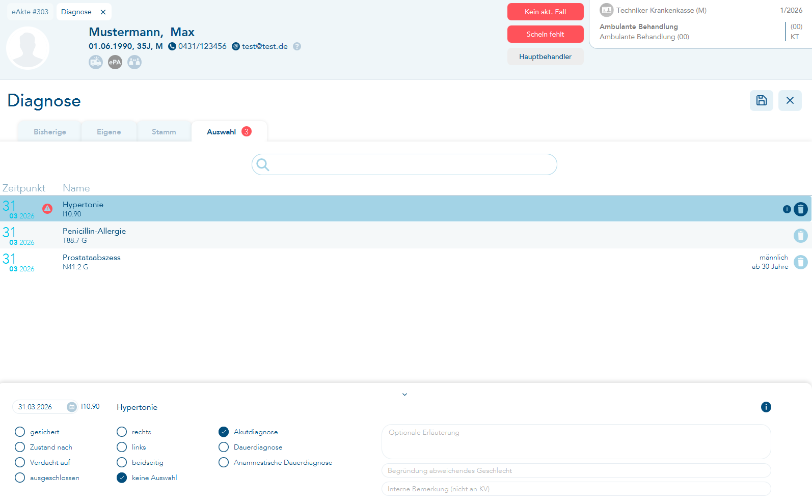The width and height of the screenshot is (812, 504).
Task: Click the save diagnosis disk icon
Action: 761,100
